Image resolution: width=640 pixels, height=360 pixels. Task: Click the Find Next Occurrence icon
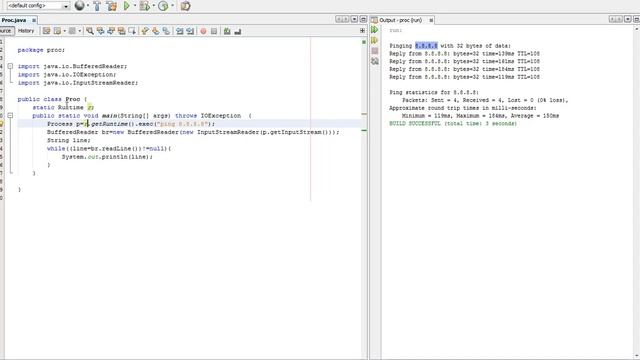coord(111,31)
